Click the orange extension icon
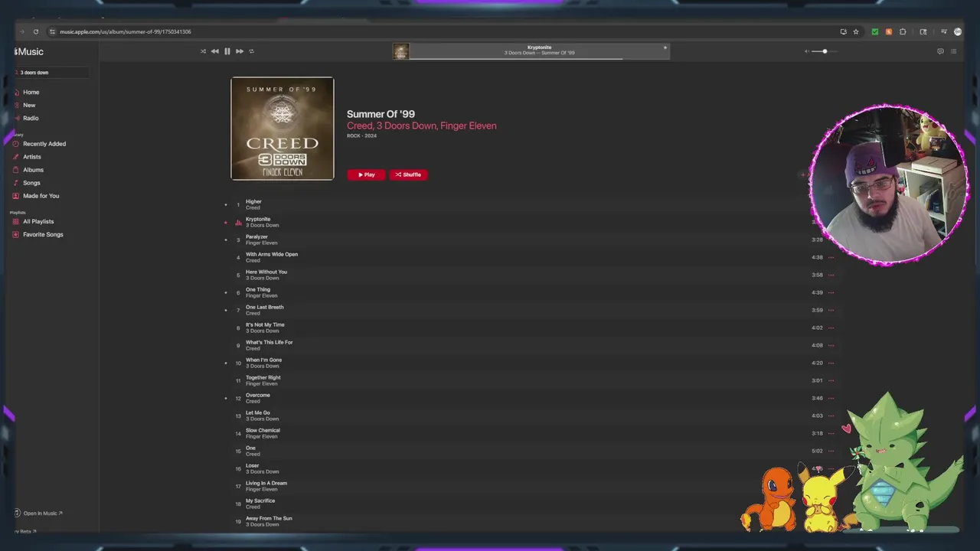This screenshot has width=980, height=551. (888, 31)
